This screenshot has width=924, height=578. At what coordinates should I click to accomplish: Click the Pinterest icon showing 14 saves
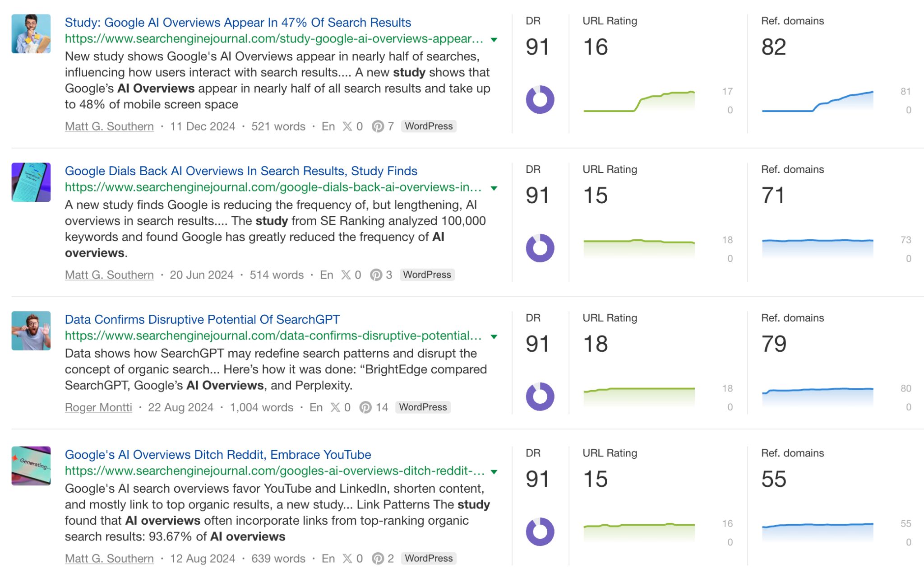(365, 407)
